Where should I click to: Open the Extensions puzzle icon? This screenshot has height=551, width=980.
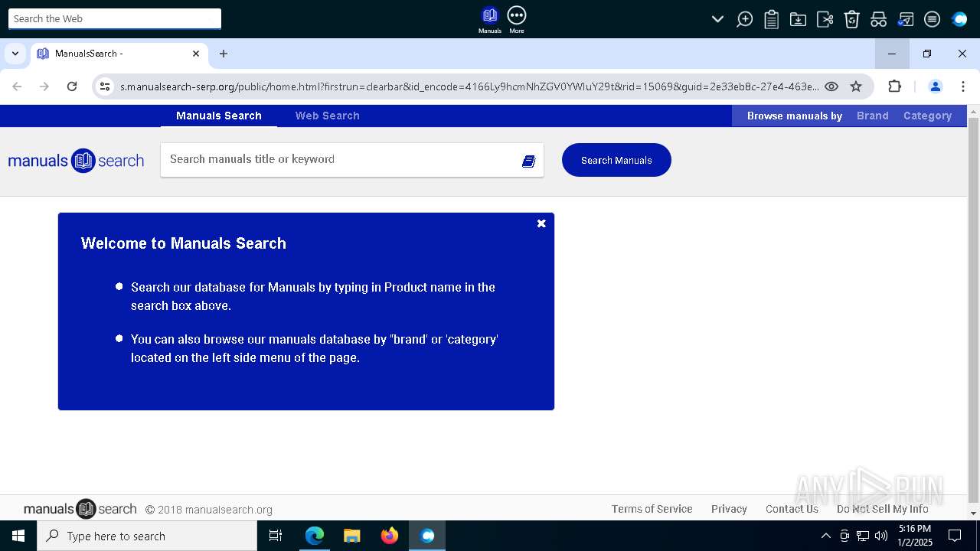tap(894, 86)
